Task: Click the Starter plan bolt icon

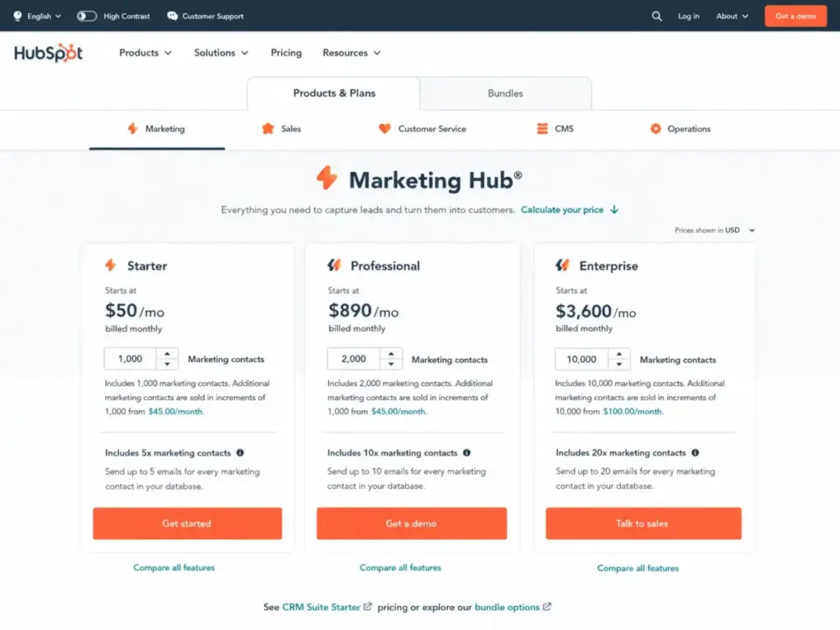Action: (x=111, y=265)
